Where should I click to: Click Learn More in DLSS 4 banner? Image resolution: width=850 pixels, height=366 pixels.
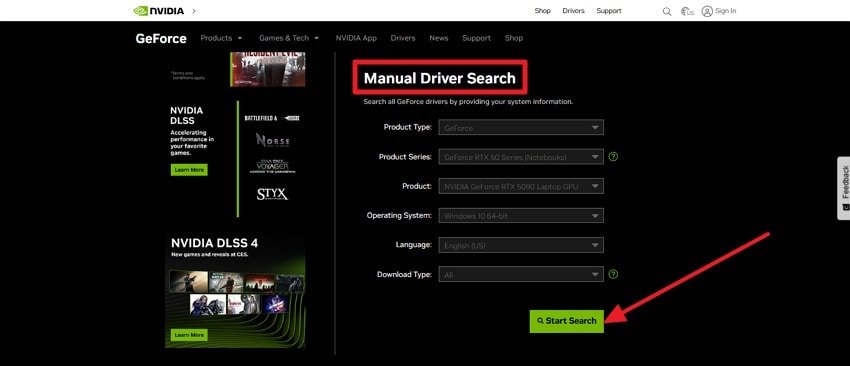click(x=189, y=335)
